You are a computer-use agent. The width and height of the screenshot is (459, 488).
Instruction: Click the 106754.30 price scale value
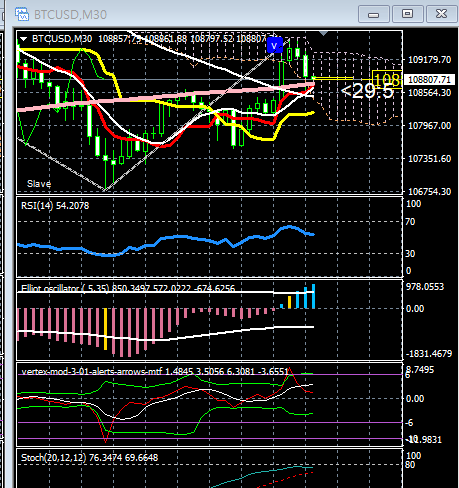point(429,191)
